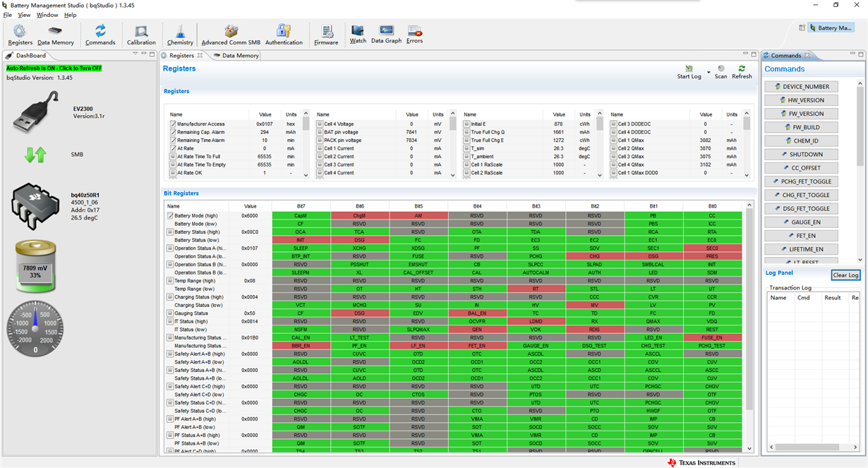Toggle the AM bit in Battery Mode

[x=418, y=215]
